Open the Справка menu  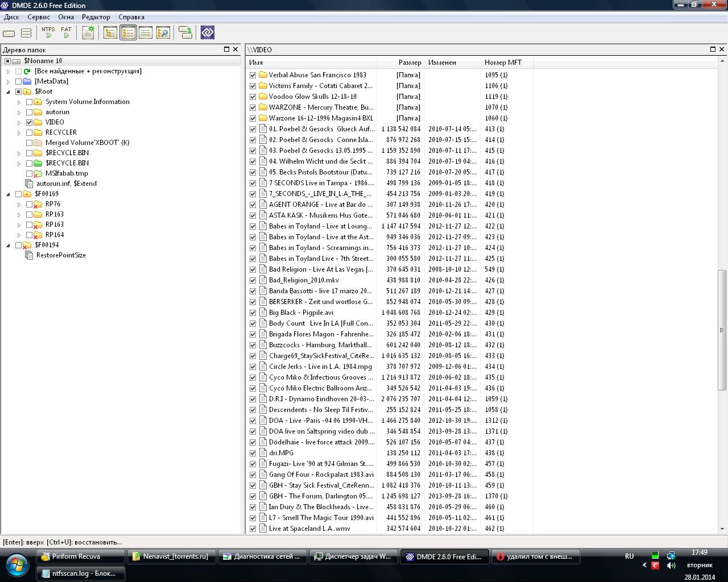(131, 17)
